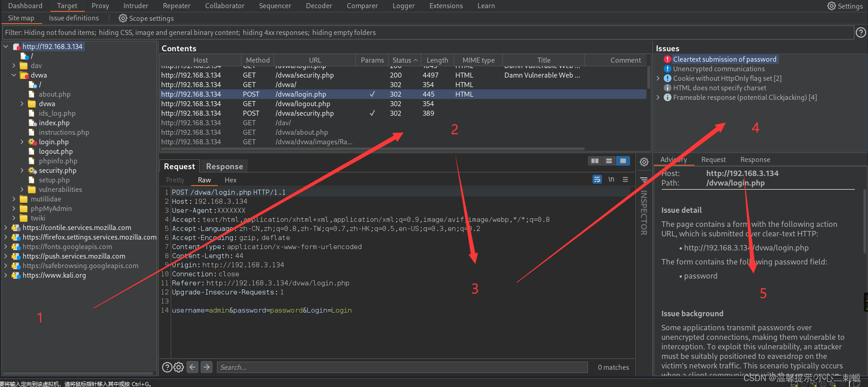Open the request editor hamburger menu
This screenshot has width=868, height=387.
click(625, 180)
